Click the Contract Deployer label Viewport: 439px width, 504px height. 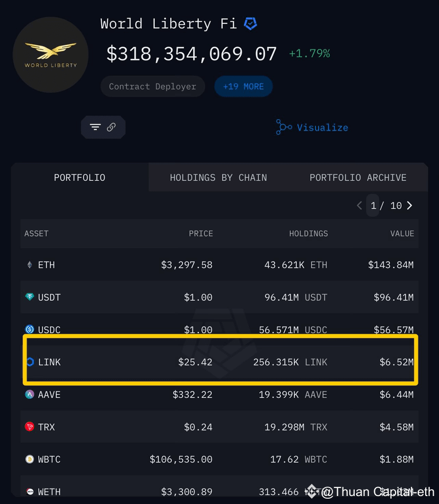coord(152,86)
